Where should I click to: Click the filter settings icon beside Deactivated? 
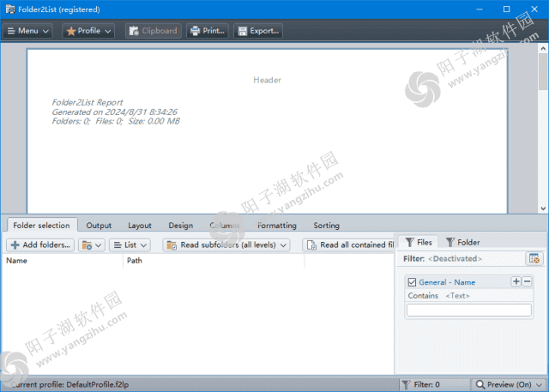(x=534, y=259)
